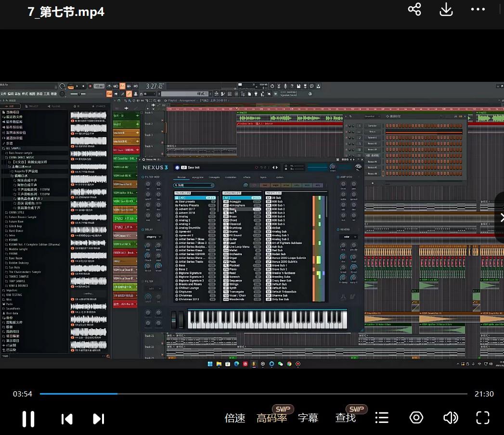Click the share icon in the video player

414,9
